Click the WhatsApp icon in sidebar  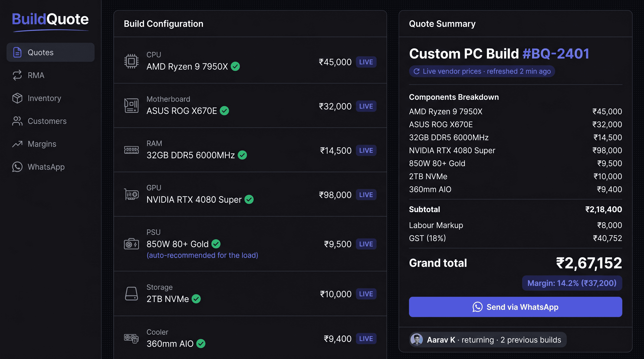(x=17, y=167)
